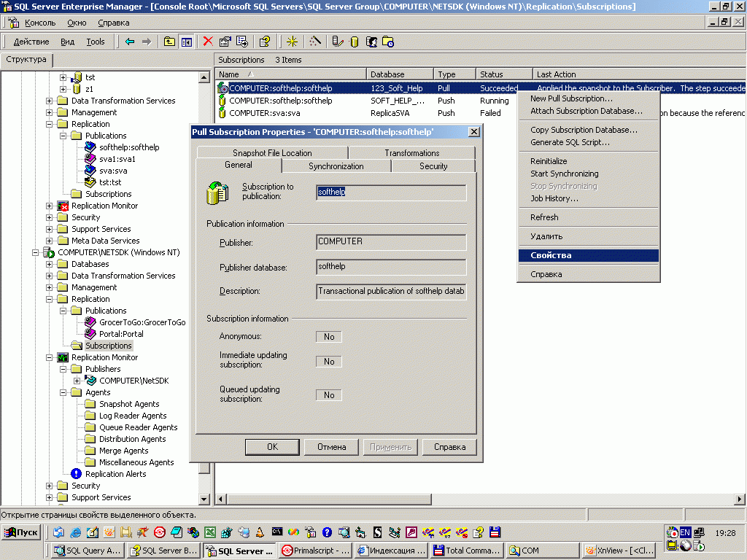The height and width of the screenshot is (560, 747).
Task: Select the Portal:Portal publication
Action: pyautogui.click(x=121, y=334)
